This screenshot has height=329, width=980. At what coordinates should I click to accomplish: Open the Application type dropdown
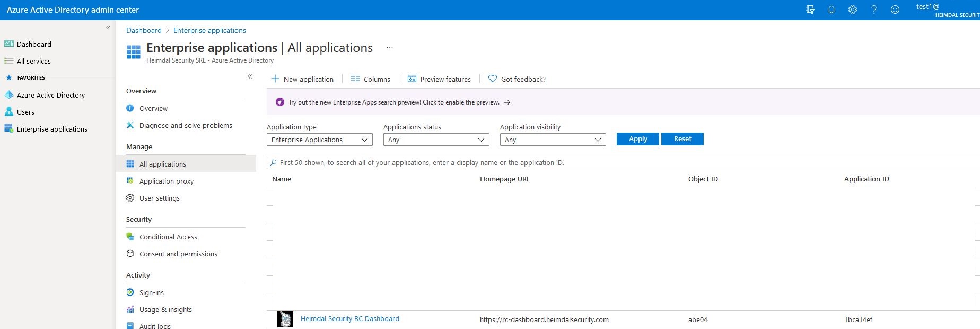(x=320, y=140)
